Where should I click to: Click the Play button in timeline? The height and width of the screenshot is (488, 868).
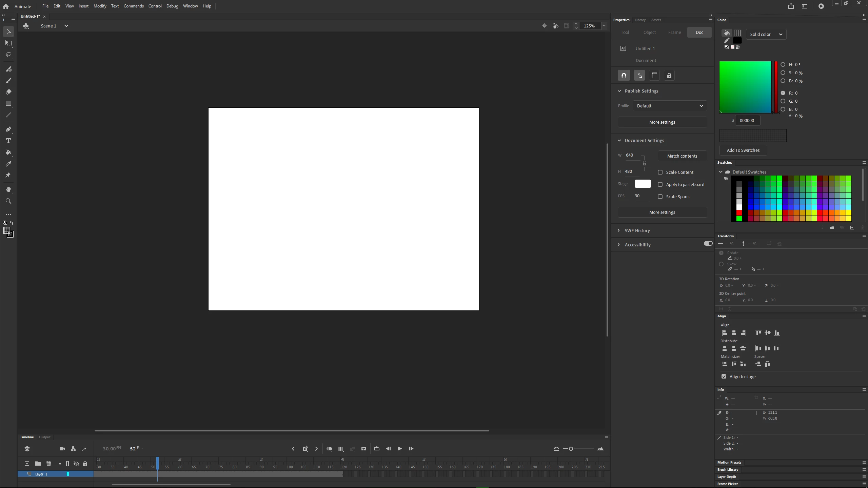pos(399,449)
